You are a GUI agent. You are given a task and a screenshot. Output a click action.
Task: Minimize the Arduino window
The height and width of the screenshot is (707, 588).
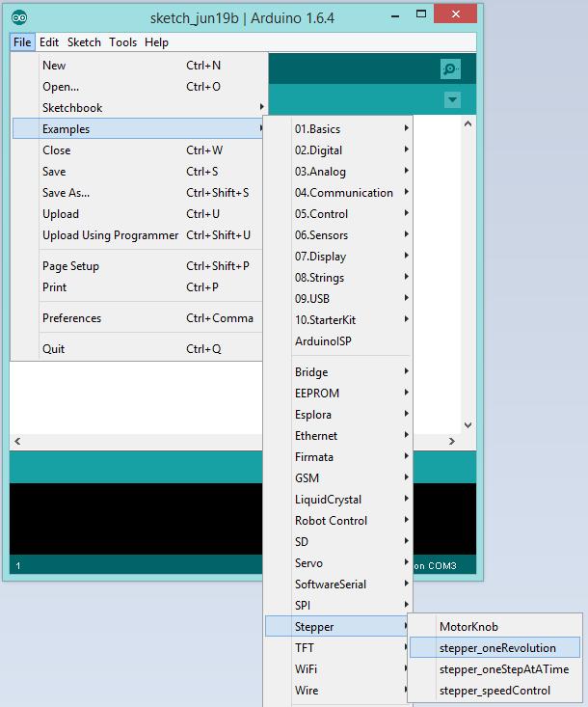395,16
